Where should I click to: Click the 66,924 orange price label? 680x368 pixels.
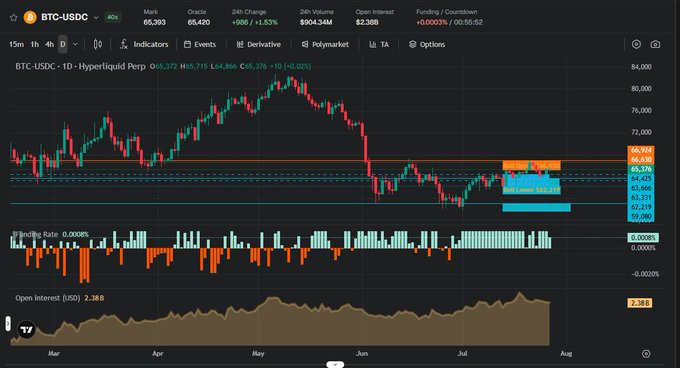click(641, 150)
